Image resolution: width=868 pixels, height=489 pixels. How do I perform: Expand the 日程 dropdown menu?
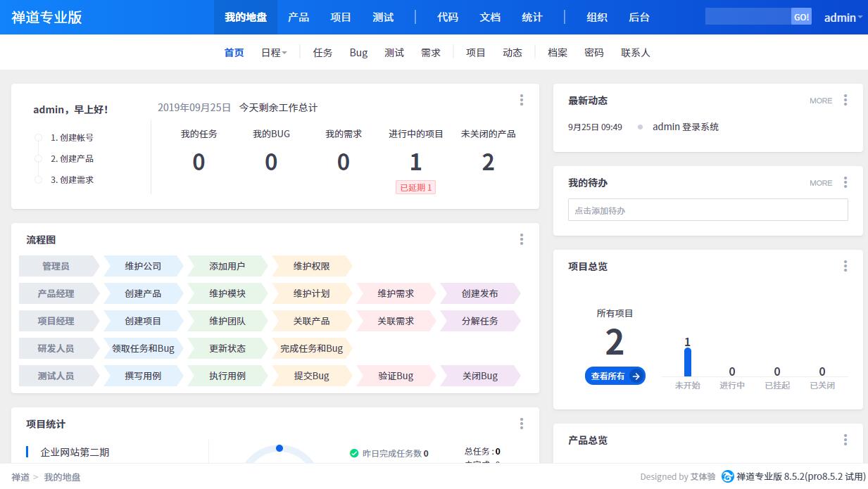[x=274, y=53]
